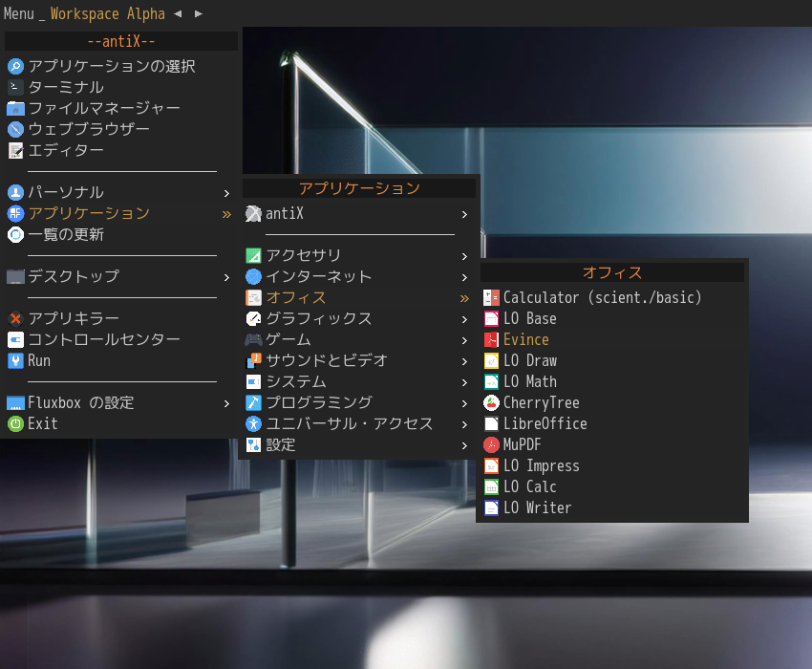812x669 pixels.
Task: Click the MuPDF text label
Action: tap(522, 444)
